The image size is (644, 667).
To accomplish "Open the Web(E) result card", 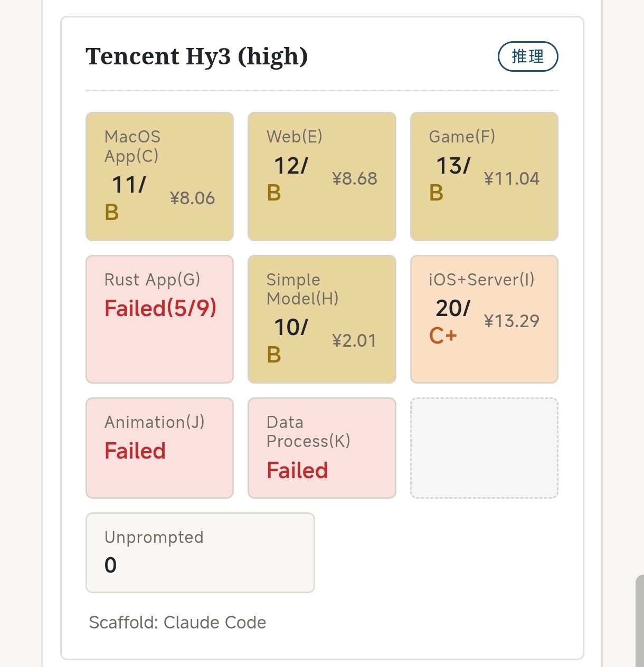I will click(322, 176).
